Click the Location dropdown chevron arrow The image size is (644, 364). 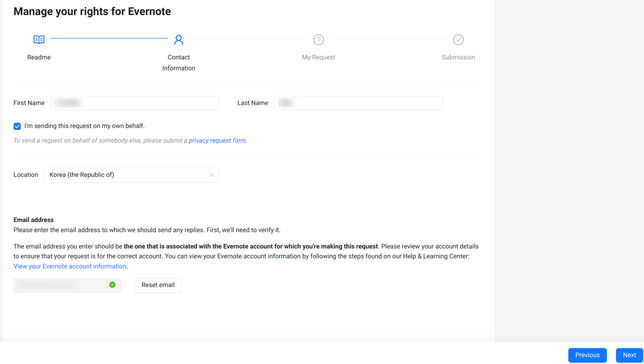click(211, 175)
